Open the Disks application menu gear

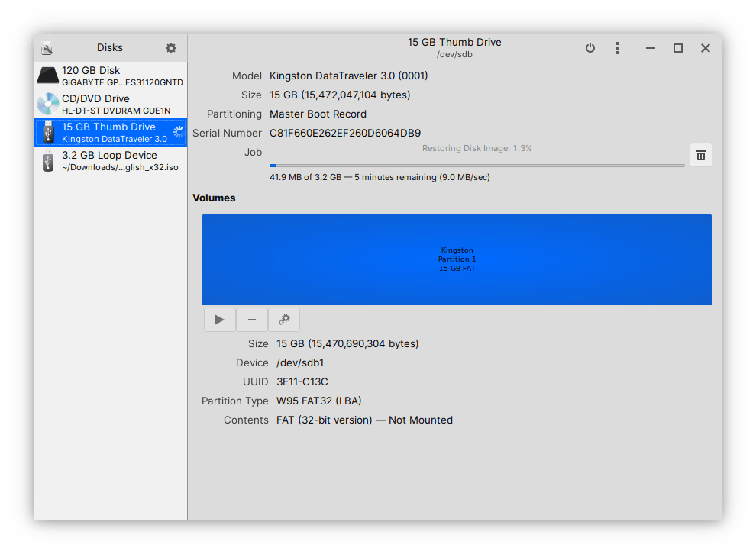click(x=171, y=47)
